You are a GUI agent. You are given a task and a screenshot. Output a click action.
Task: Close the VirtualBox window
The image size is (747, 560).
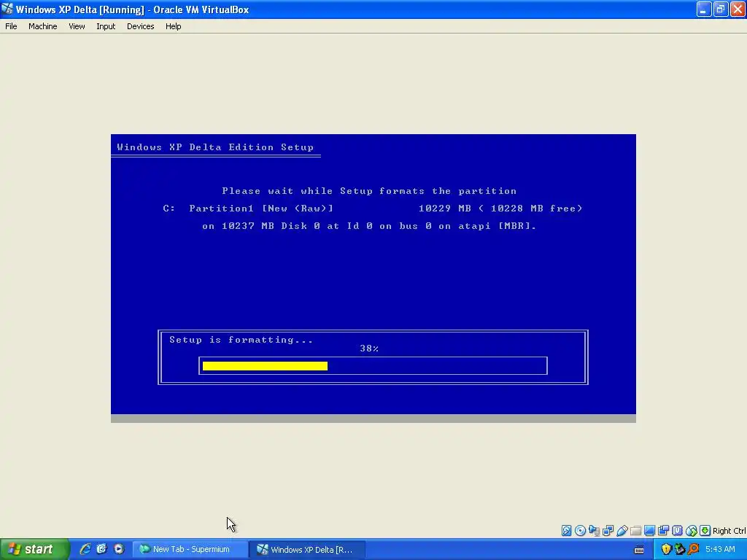[x=738, y=9]
